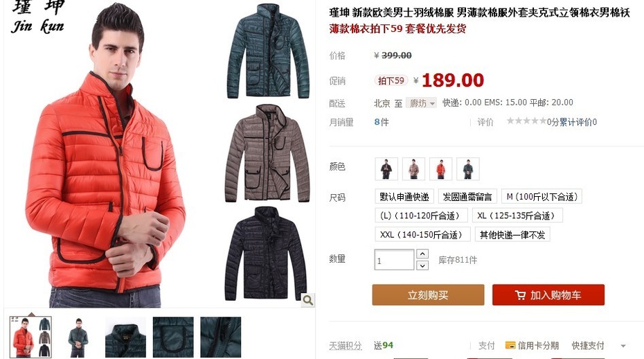Choose size XXL (140-150斤合适)

pyautogui.click(x=422, y=234)
